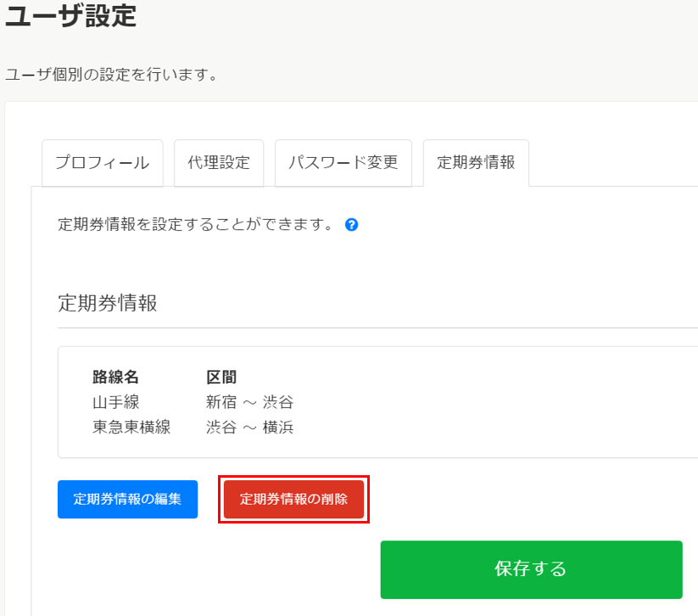This screenshot has width=698, height=616.
Task: Click the ユーザ個別の設定を行います description text
Action: 111,75
